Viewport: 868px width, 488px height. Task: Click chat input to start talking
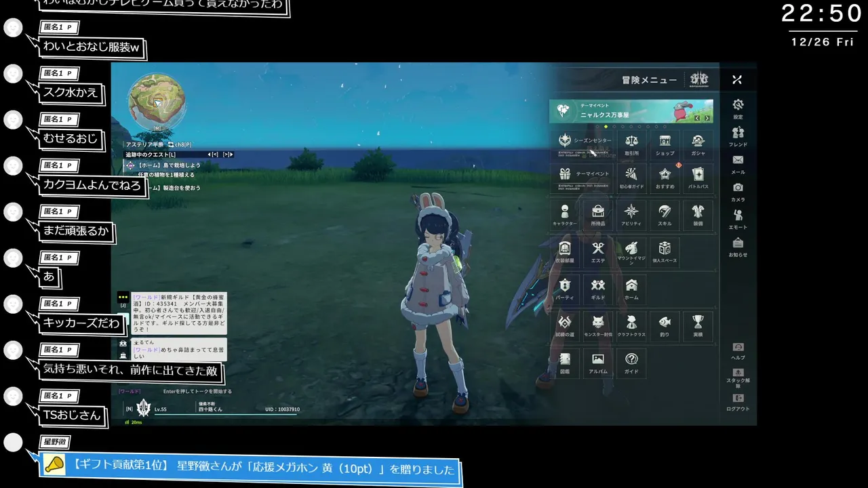(x=198, y=391)
